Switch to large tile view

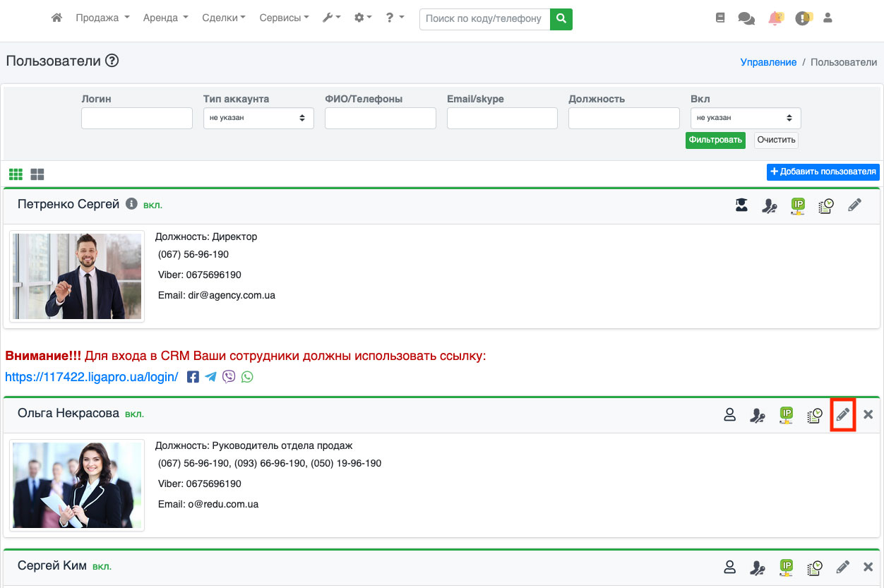coord(37,174)
